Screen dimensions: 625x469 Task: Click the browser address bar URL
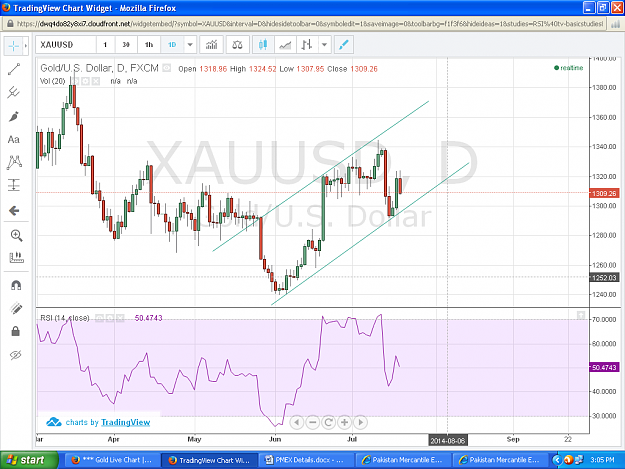[x=310, y=24]
